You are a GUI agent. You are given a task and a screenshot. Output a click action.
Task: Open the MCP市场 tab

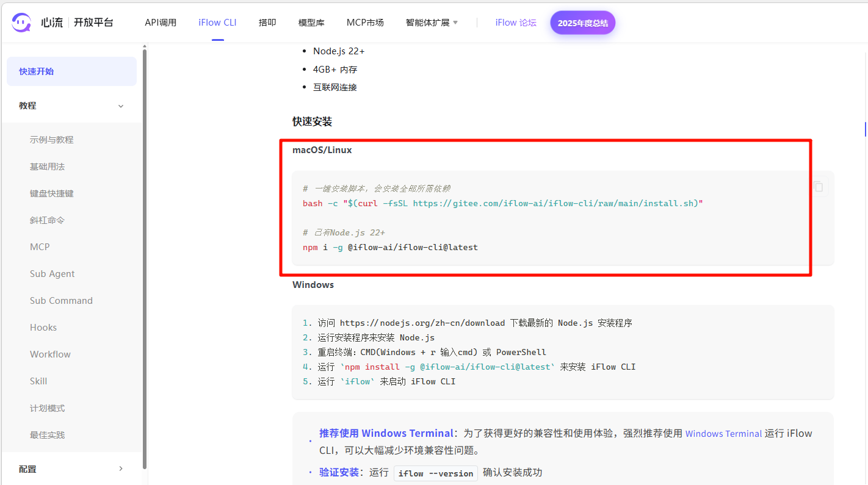pyautogui.click(x=365, y=23)
